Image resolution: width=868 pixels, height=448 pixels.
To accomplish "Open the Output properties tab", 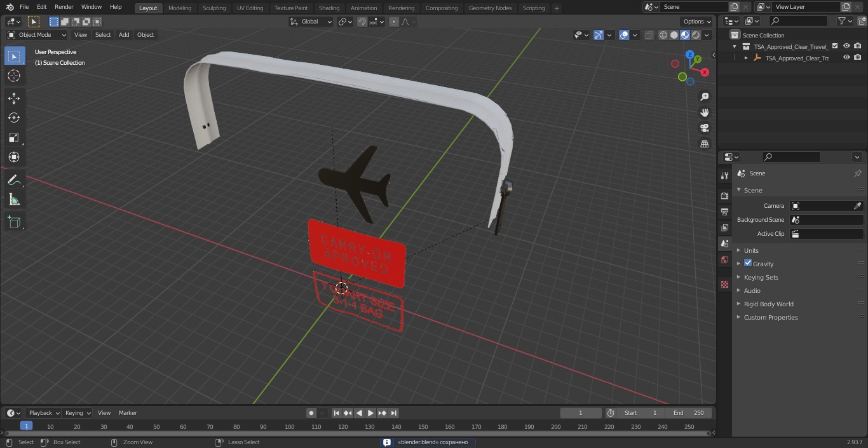I will click(724, 212).
